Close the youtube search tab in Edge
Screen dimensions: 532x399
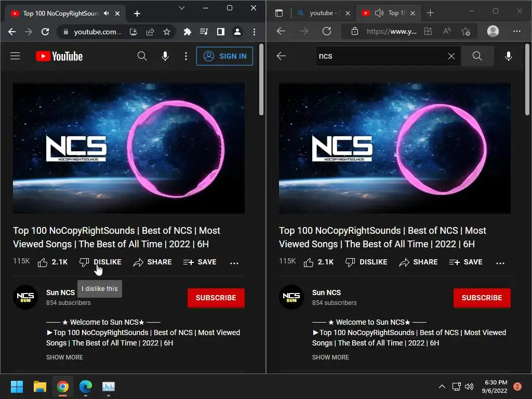click(x=348, y=13)
